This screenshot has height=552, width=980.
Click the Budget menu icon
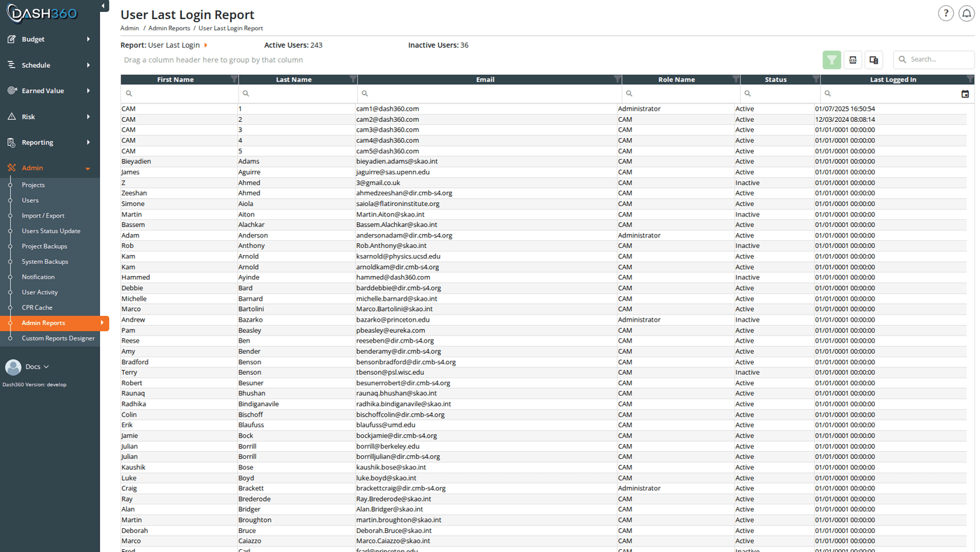click(x=11, y=39)
